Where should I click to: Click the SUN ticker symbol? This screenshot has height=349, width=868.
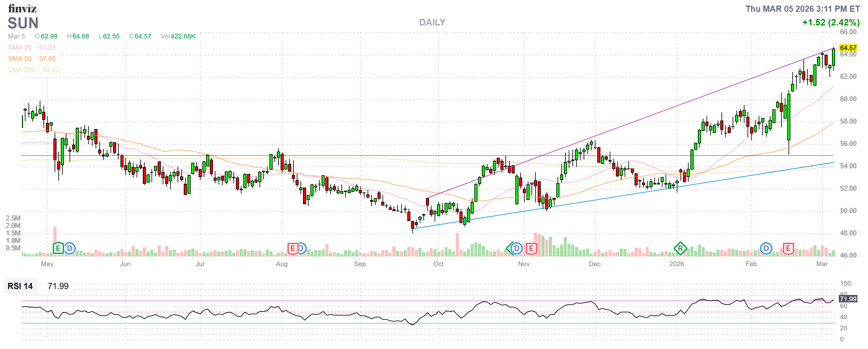23,23
